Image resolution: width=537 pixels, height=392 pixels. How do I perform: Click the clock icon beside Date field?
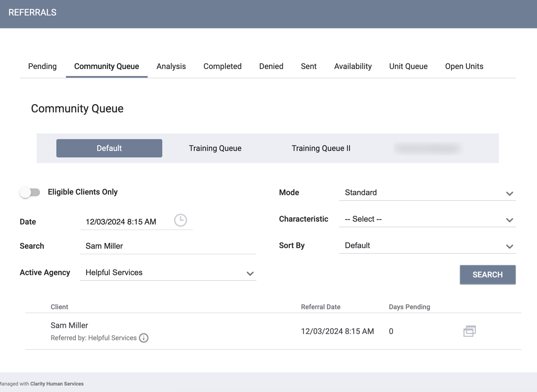click(x=180, y=221)
